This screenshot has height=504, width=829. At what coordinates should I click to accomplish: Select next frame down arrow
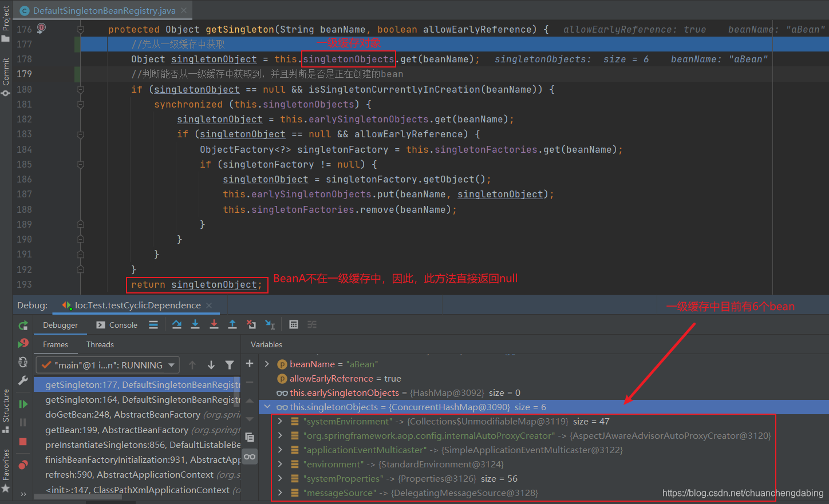(x=211, y=365)
